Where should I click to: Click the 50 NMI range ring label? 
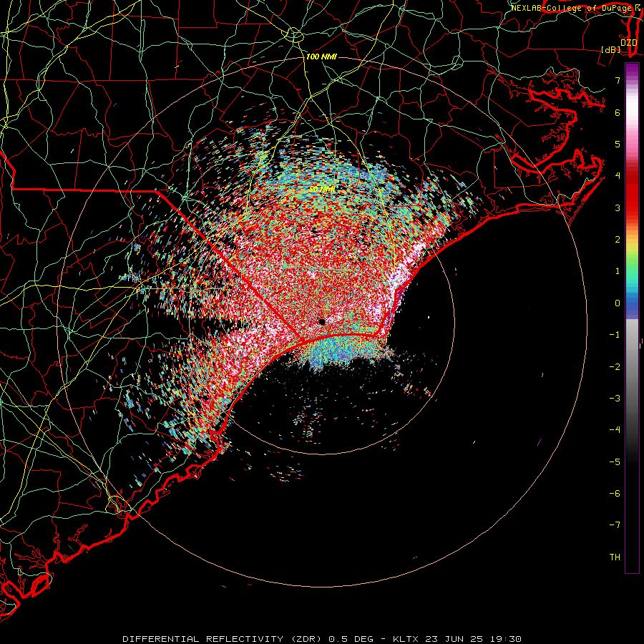click(321, 189)
